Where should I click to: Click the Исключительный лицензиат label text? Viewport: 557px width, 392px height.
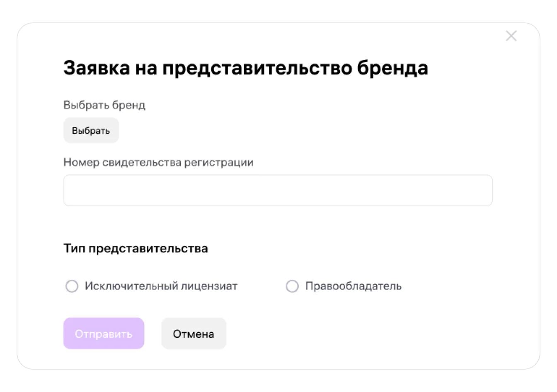pyautogui.click(x=161, y=286)
